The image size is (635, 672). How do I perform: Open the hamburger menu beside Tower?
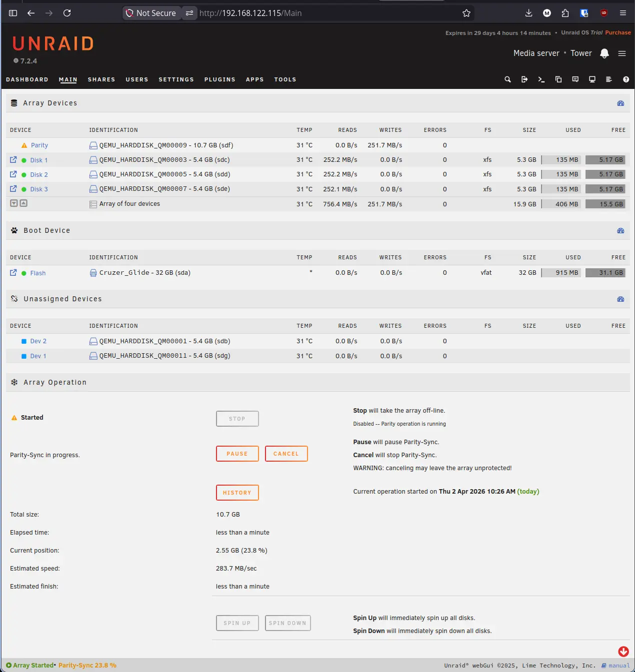click(622, 53)
